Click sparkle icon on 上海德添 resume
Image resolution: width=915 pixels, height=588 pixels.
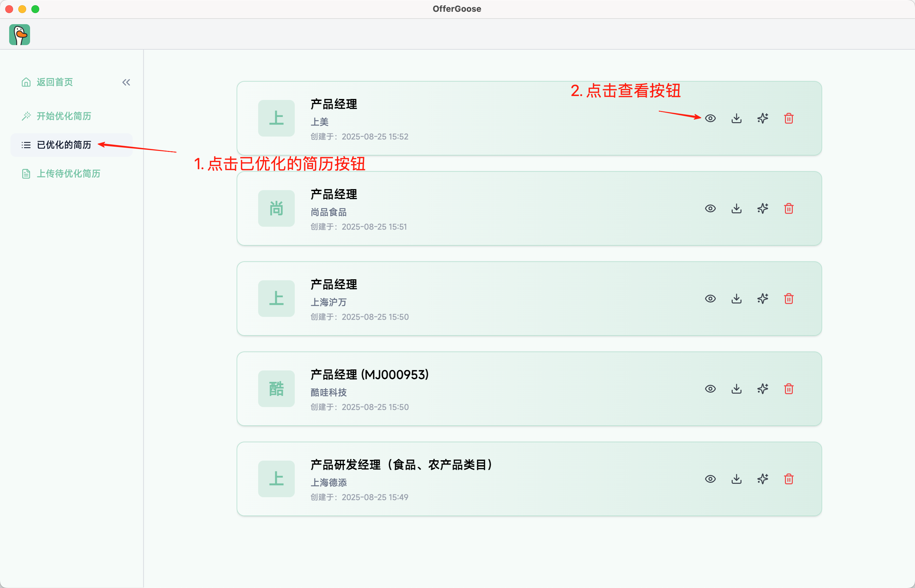(x=762, y=479)
